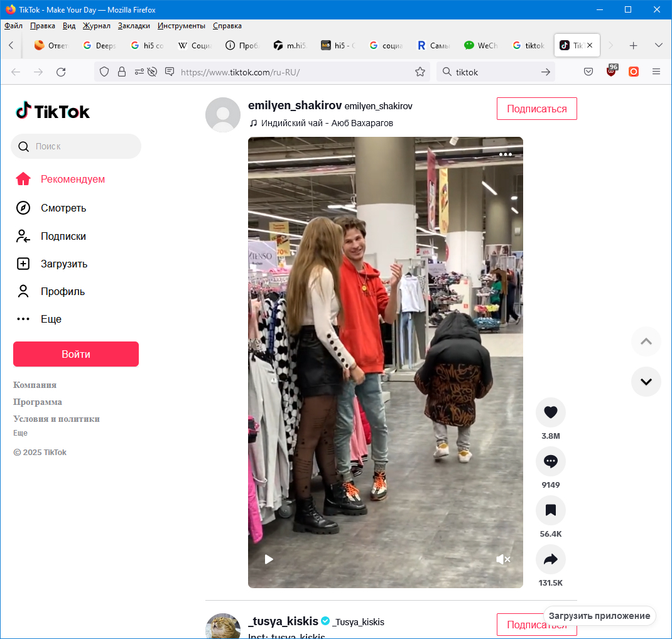Click the red Войти login button

76,354
